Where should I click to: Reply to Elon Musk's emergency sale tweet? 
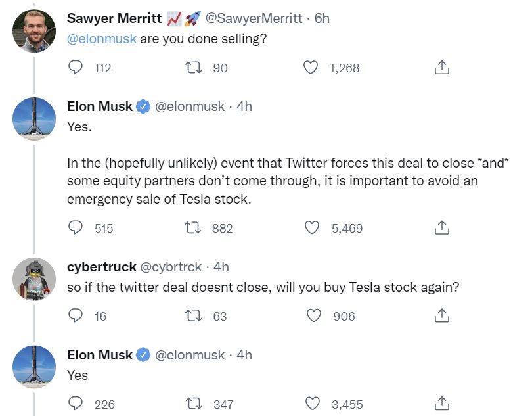point(76,228)
